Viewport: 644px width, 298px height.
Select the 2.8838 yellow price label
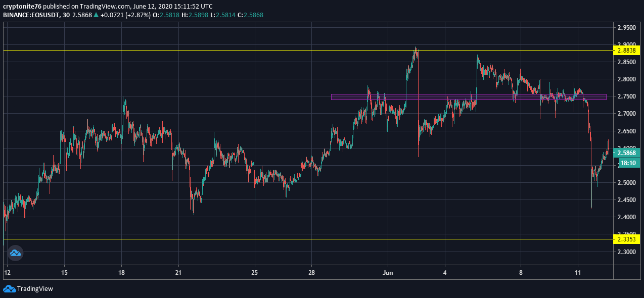coord(626,50)
